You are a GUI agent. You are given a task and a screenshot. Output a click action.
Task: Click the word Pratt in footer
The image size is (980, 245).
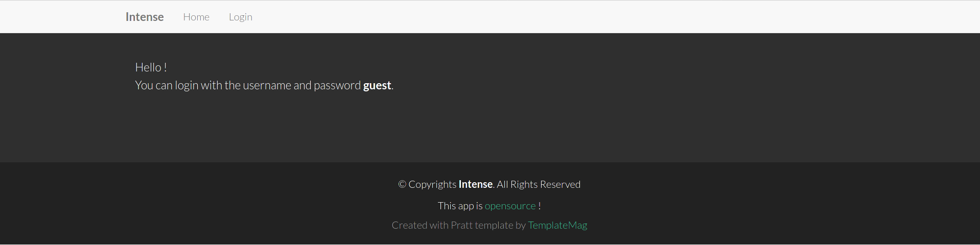click(x=461, y=225)
